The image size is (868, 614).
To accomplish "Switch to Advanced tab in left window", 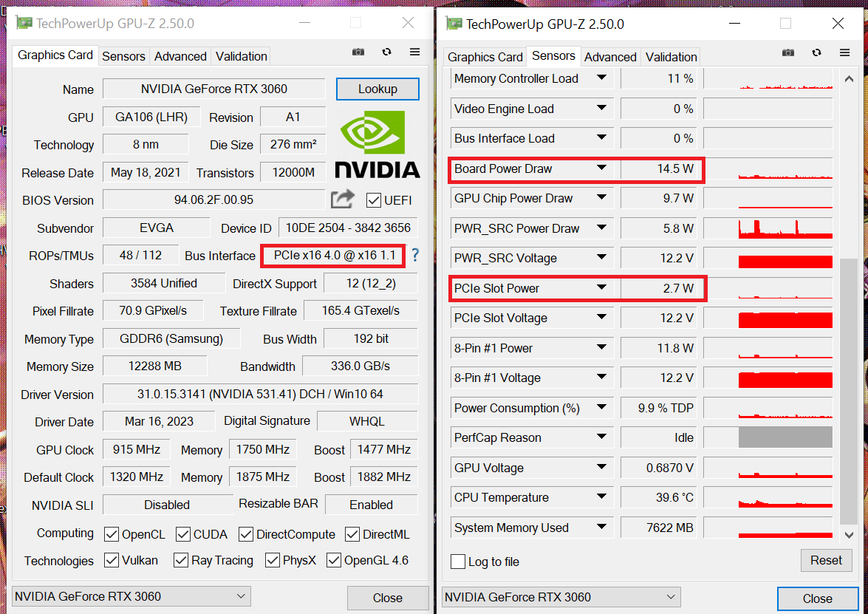I will (180, 56).
